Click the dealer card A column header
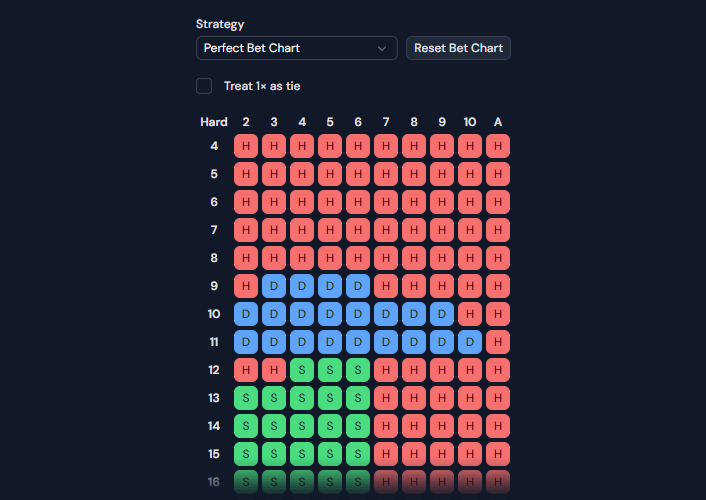Viewport: 706px width, 500px height. (498, 122)
